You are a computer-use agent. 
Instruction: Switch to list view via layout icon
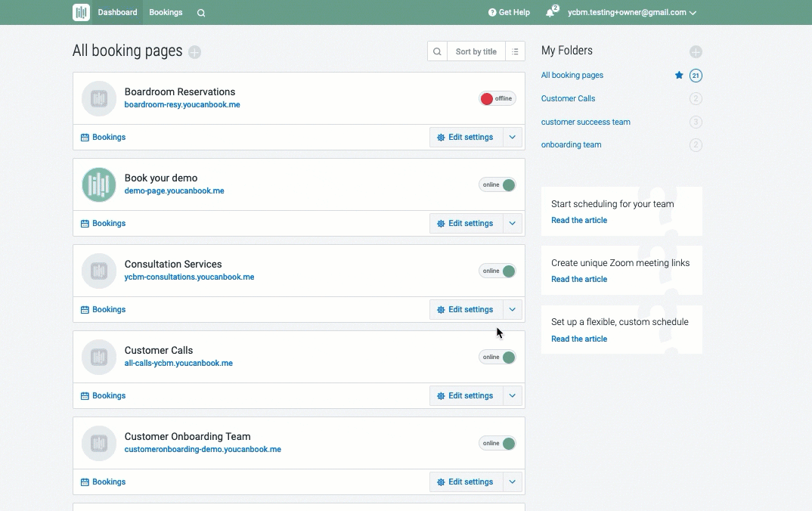515,51
